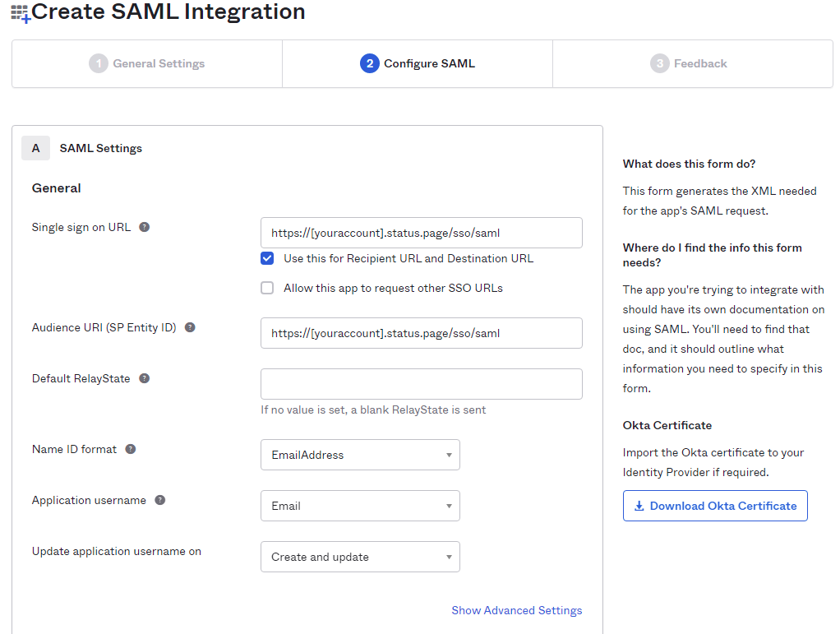The width and height of the screenshot is (840, 634).
Task: Switch to the Feedback step tab
Action: coord(690,63)
